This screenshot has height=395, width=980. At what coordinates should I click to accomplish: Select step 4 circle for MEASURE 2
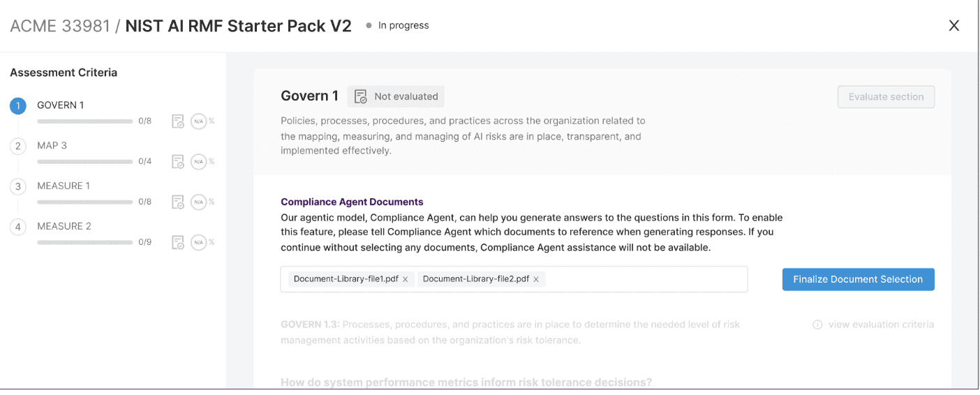pos(18,228)
